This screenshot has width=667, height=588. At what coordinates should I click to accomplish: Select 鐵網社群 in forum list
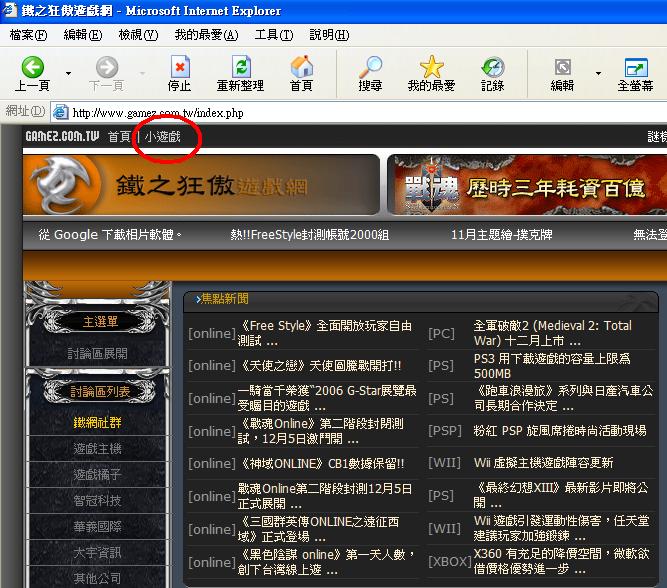pos(97,422)
